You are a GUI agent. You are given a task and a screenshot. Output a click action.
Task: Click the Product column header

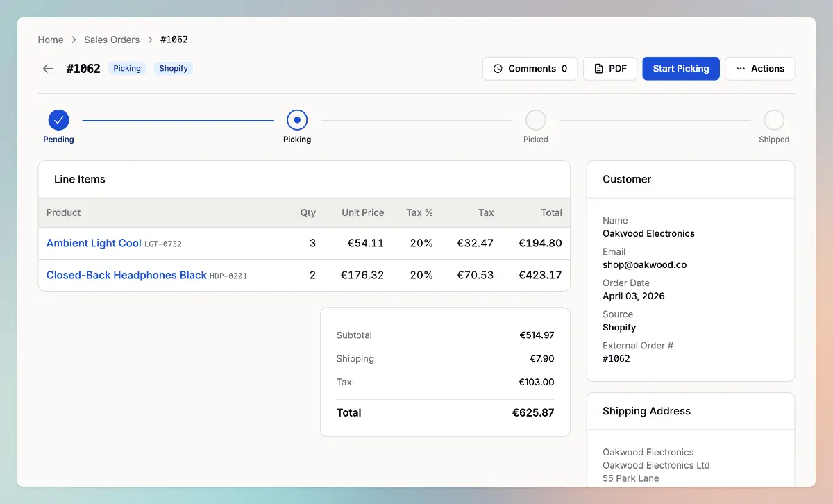click(x=64, y=212)
